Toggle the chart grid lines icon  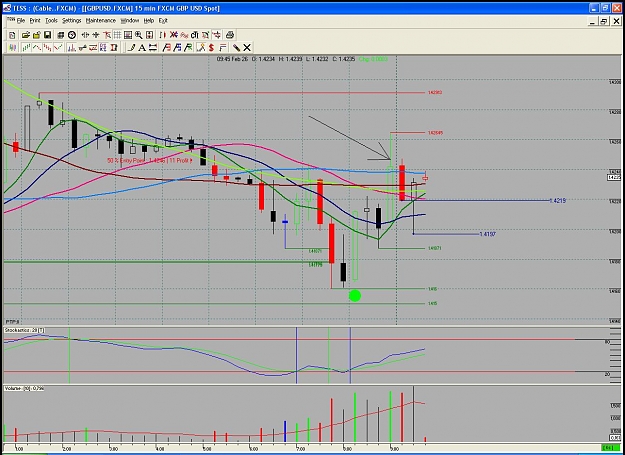pyautogui.click(x=117, y=35)
